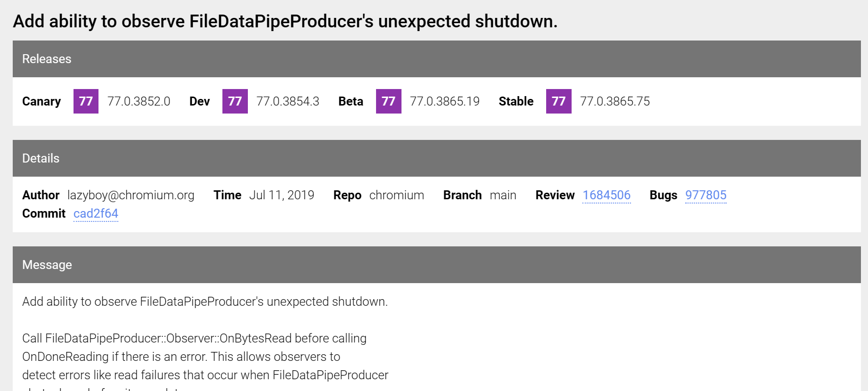The image size is (868, 391).
Task: Click the purple 77 badge next to Beta
Action: pos(388,101)
